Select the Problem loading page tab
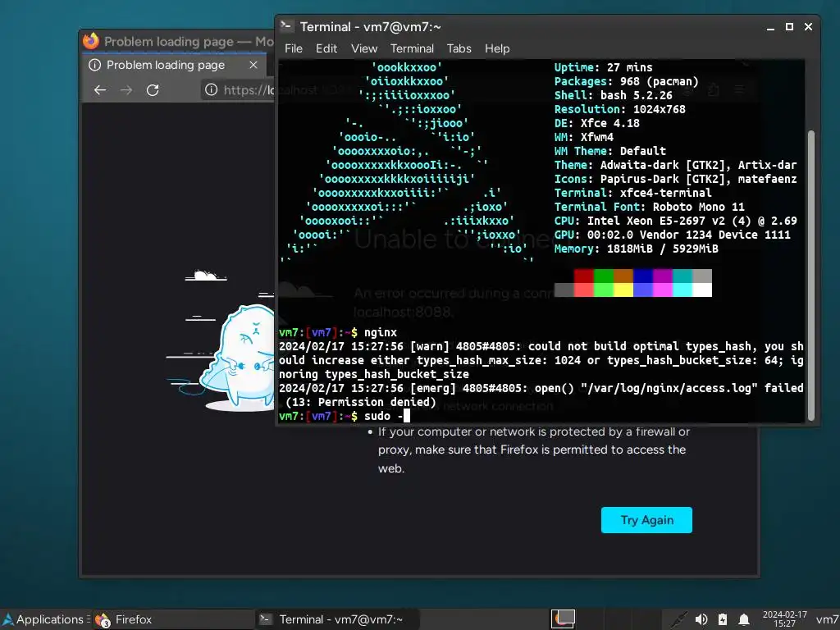 [174, 66]
